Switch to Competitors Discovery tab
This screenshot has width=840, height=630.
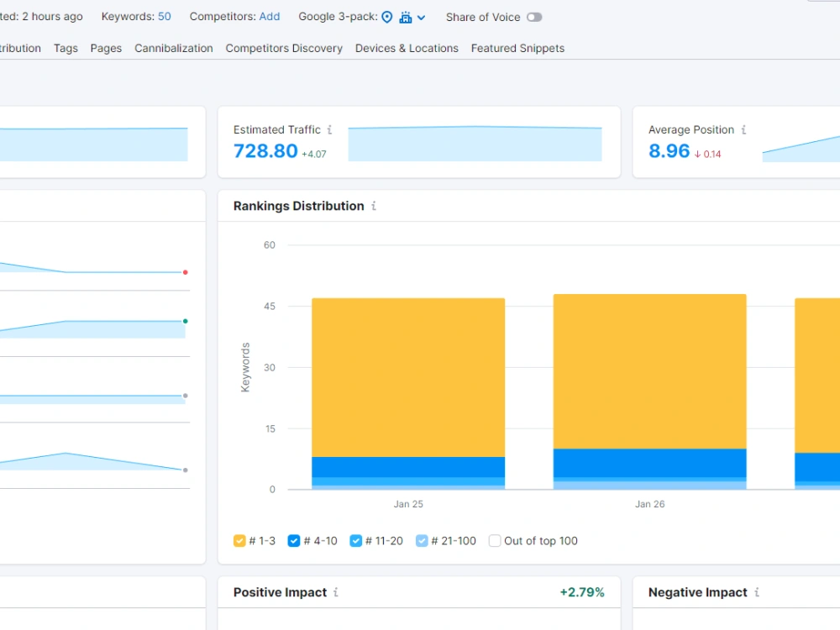[x=284, y=48]
